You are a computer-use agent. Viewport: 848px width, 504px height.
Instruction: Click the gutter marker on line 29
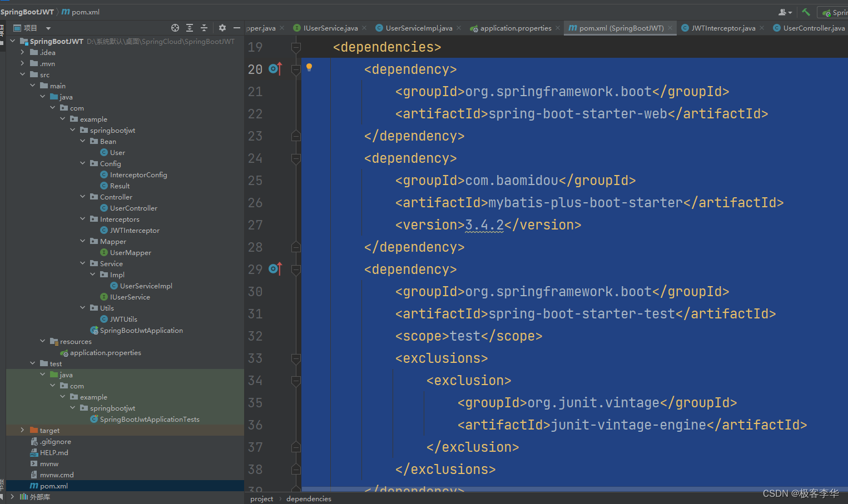[x=275, y=269]
